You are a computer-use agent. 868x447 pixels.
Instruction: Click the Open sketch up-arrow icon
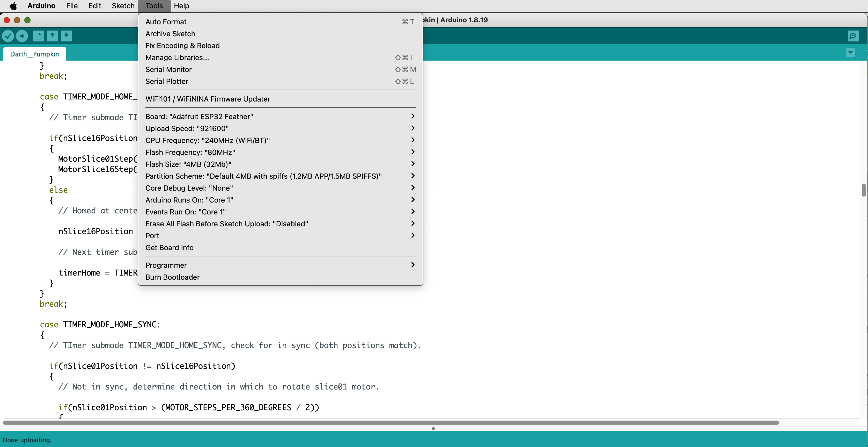pyautogui.click(x=52, y=36)
